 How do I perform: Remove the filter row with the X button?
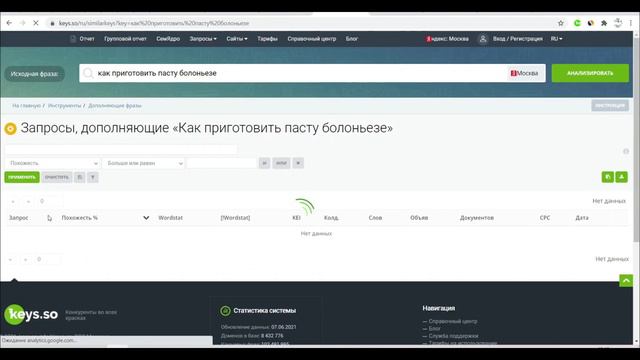pyautogui.click(x=298, y=163)
